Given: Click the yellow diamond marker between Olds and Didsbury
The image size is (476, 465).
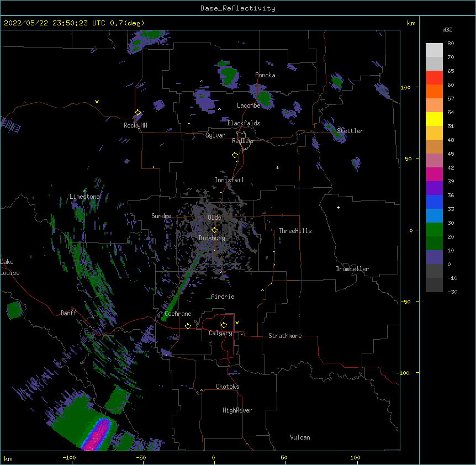Looking at the screenshot, I should pyautogui.click(x=214, y=230).
